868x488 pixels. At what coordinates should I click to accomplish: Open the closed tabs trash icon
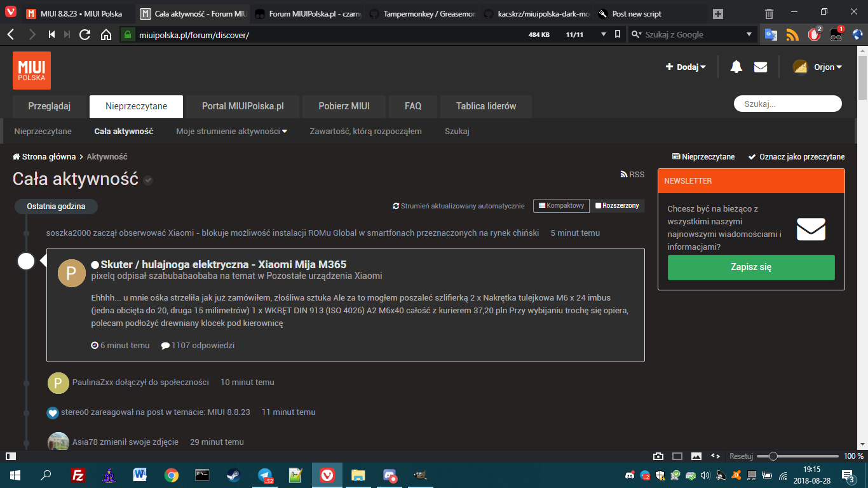[x=769, y=13]
